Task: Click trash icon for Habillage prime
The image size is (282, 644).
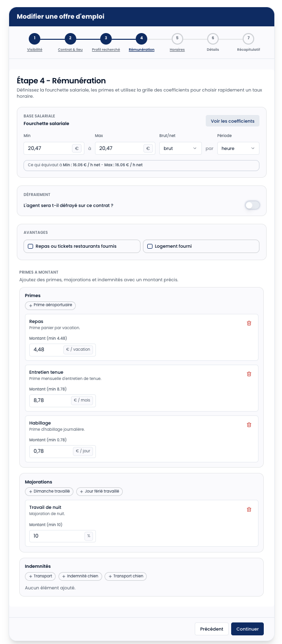Action: click(249, 425)
